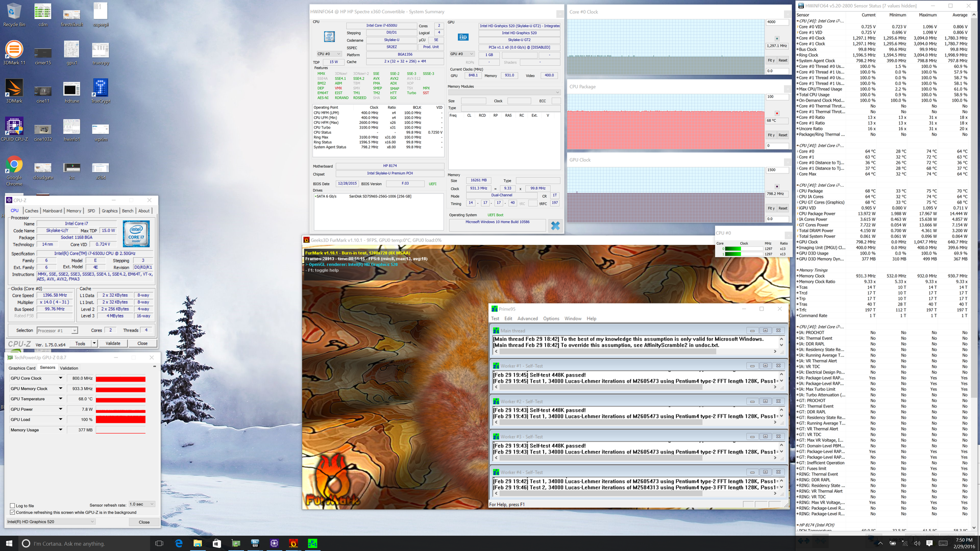Click the Windows Start button
Screen dimensions: 980x551
click(x=9, y=543)
